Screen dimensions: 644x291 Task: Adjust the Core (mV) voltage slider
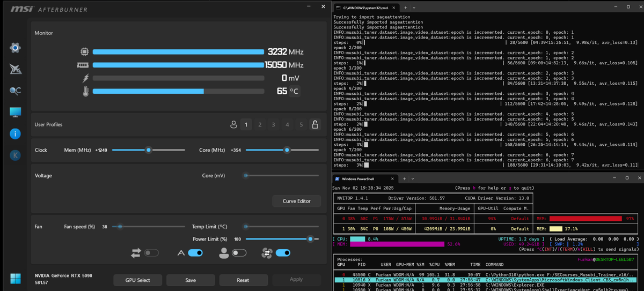coord(282,175)
